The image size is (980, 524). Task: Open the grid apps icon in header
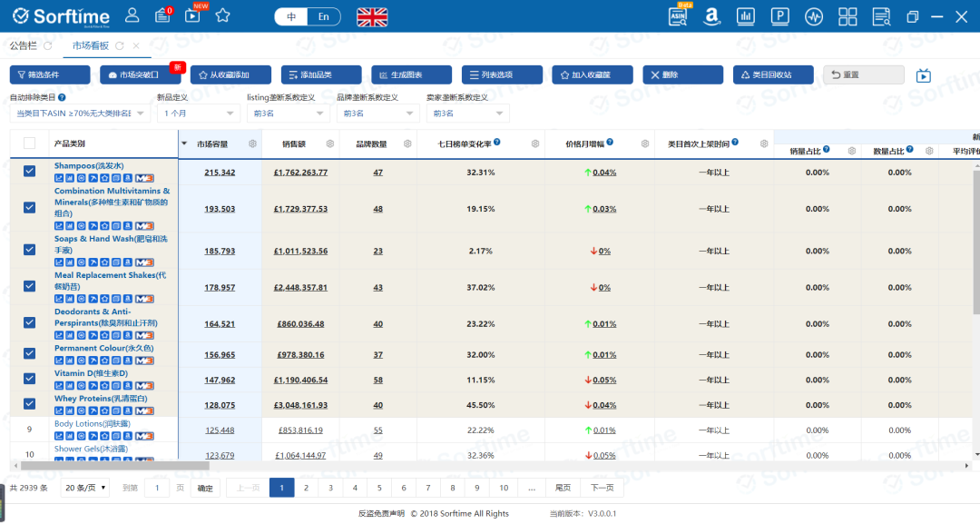[848, 16]
